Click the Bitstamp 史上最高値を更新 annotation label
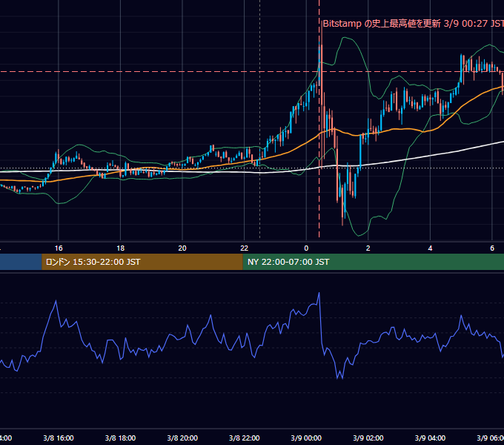This screenshot has width=504, height=445. click(414, 24)
